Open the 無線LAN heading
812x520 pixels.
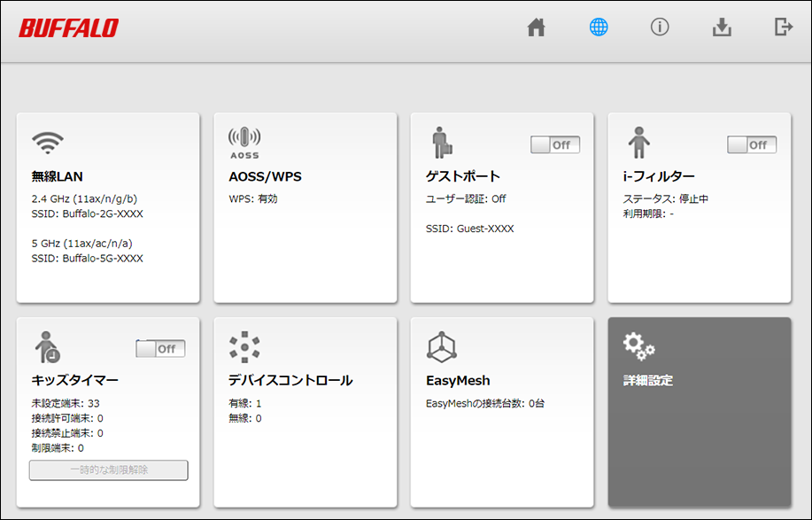(57, 176)
